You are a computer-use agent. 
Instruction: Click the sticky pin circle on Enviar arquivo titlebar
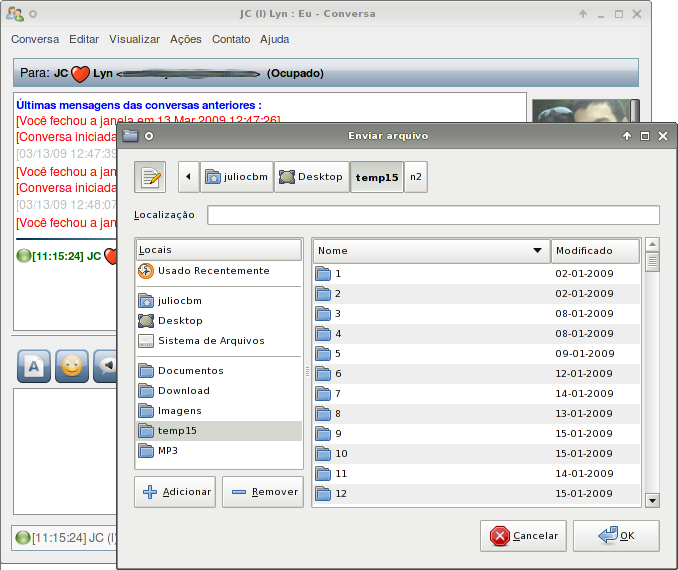pos(149,136)
